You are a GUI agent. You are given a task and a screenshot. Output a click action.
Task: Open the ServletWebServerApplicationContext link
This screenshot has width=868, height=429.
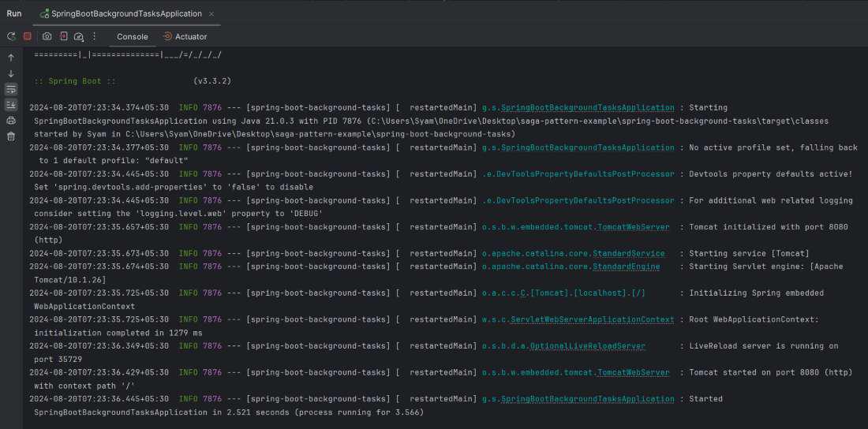[593, 319]
